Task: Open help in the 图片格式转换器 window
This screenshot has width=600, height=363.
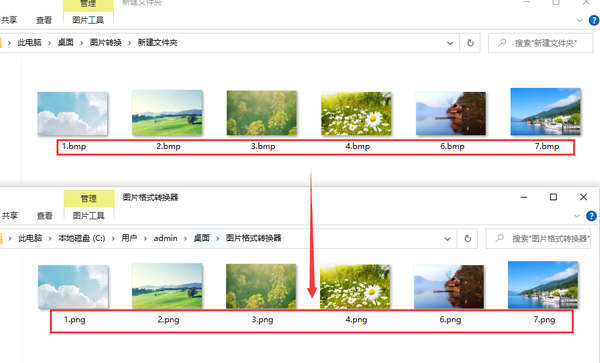Action: pos(591,216)
